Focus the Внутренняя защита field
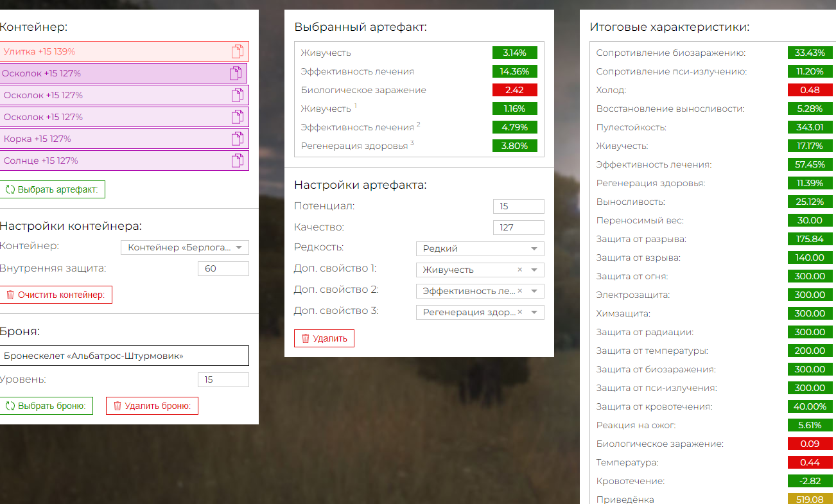Screen dimensions: 836x504 (223, 269)
